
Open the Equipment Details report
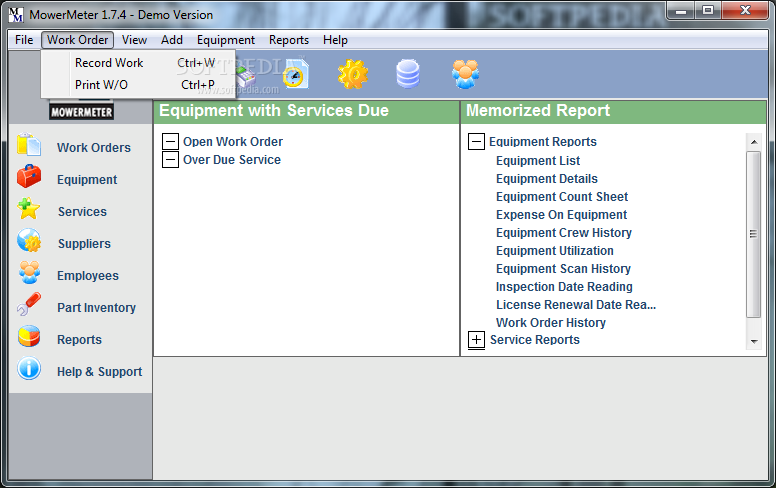pyautogui.click(x=547, y=179)
